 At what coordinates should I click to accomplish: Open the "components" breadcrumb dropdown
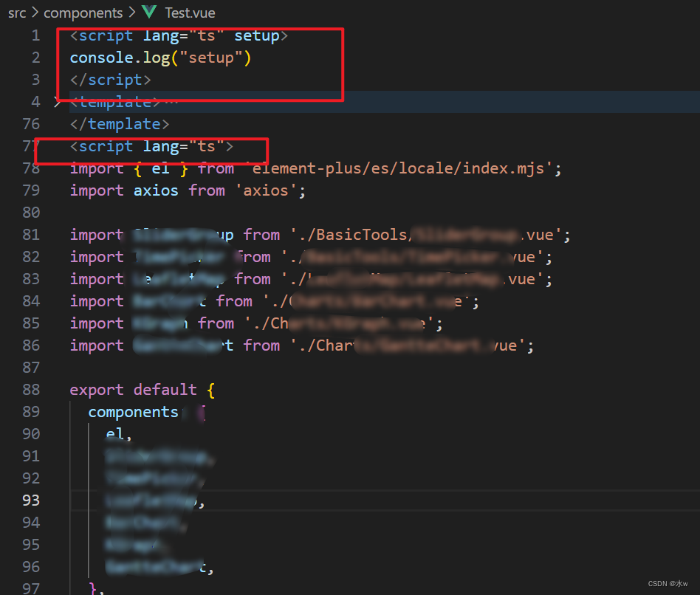pyautogui.click(x=83, y=13)
